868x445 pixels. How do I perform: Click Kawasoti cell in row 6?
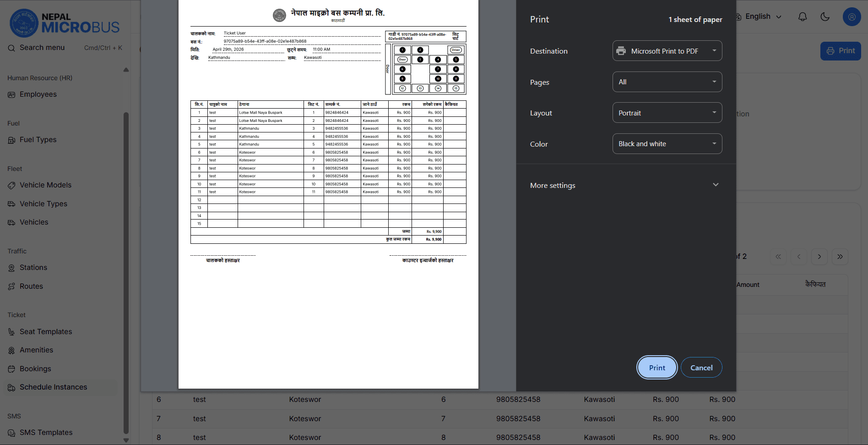599,400
